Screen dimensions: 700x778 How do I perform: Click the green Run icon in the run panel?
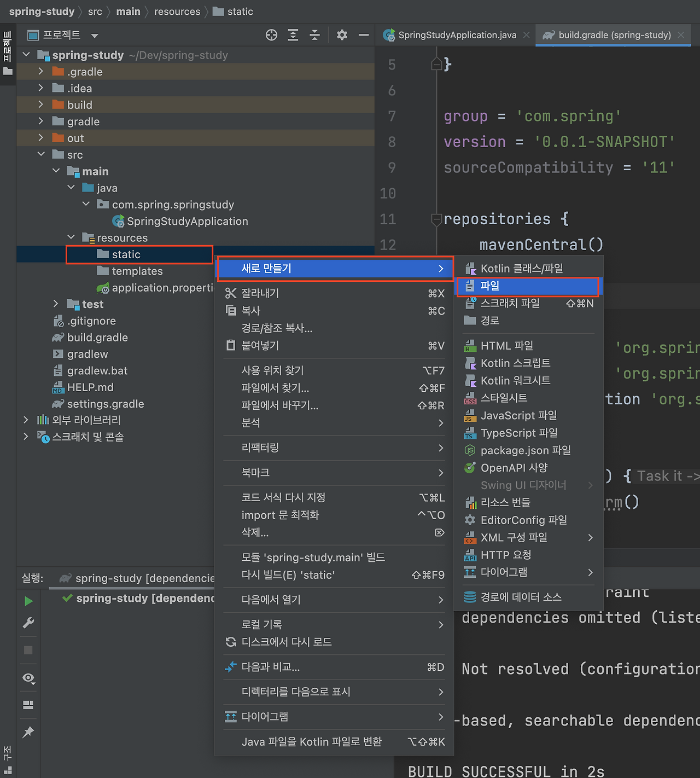28,601
